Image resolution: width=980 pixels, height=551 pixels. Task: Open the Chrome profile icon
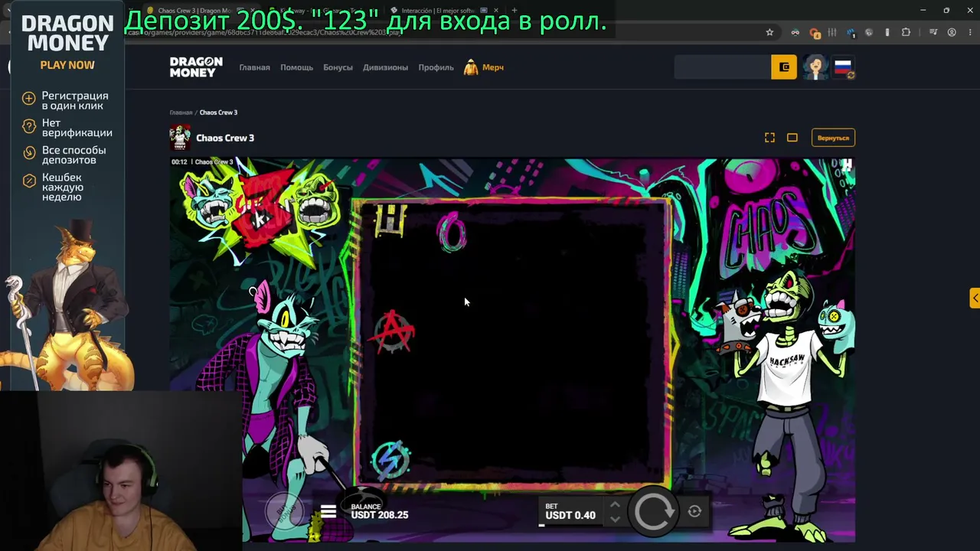[x=952, y=32]
